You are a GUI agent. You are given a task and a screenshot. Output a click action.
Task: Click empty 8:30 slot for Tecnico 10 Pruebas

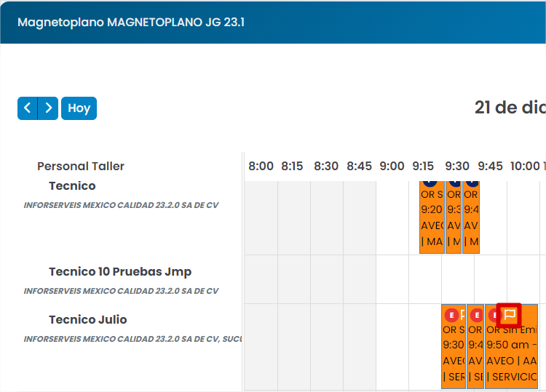coord(327,279)
